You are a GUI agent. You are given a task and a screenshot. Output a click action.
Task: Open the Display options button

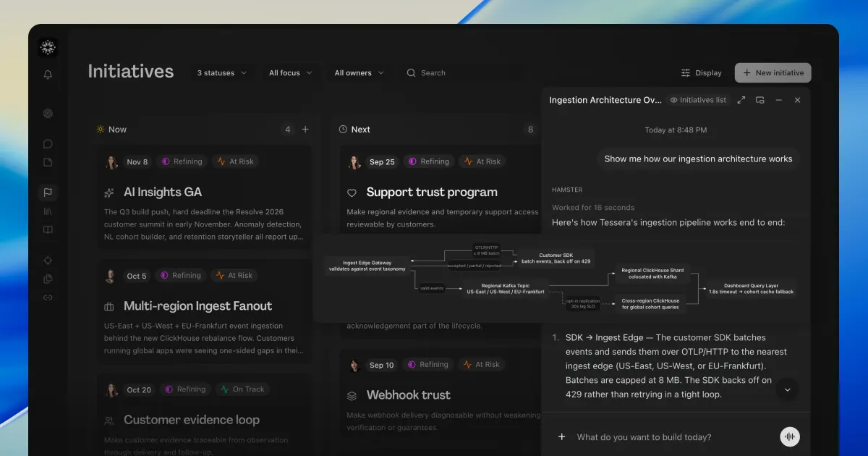pos(702,73)
